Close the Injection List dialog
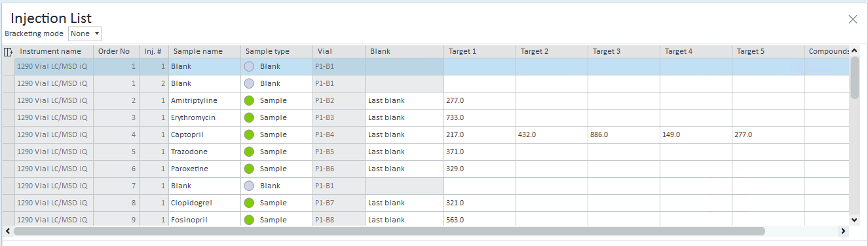The width and height of the screenshot is (868, 246). pyautogui.click(x=853, y=19)
